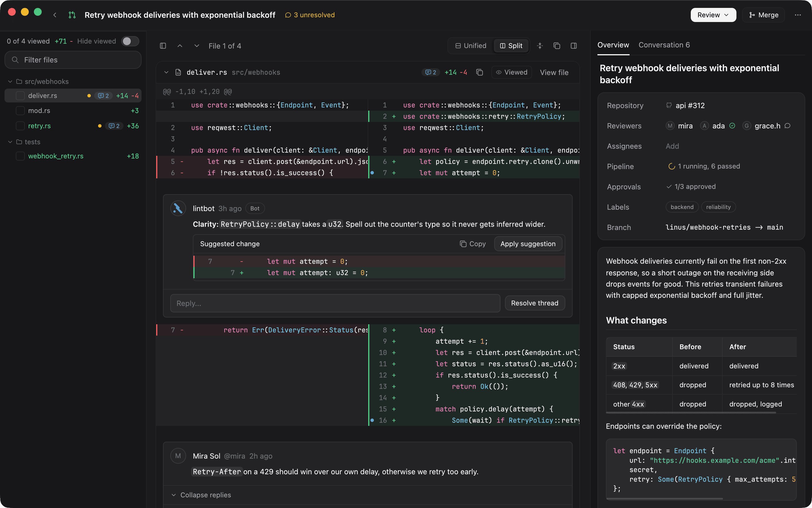Add an assignee via Add
Viewport: 812px width, 508px height.
pos(672,146)
